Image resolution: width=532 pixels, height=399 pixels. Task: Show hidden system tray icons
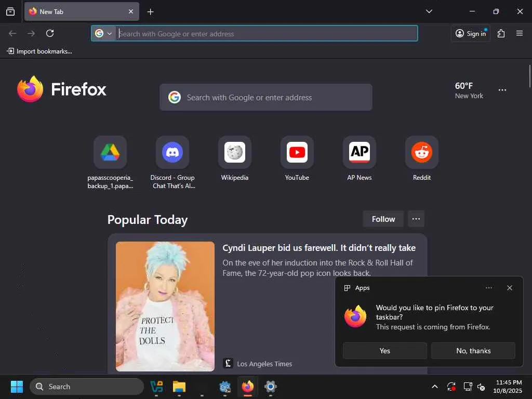coord(435,387)
